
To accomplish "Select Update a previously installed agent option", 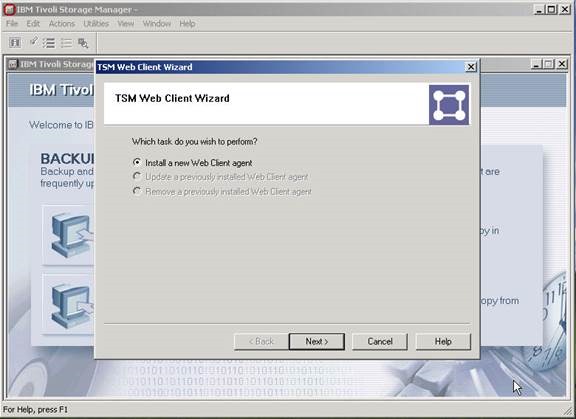I will coord(220,177).
